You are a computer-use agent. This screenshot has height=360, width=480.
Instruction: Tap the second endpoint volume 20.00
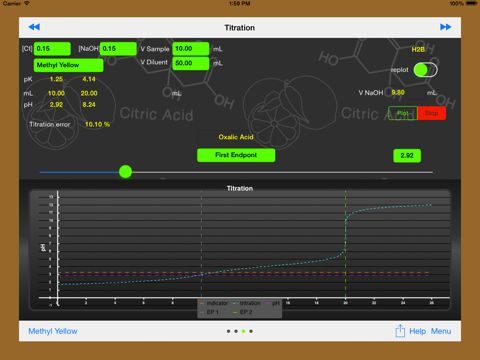89,93
